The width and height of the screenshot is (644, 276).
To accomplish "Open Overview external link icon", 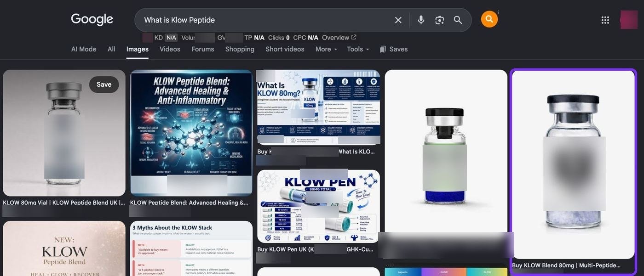I will (354, 38).
